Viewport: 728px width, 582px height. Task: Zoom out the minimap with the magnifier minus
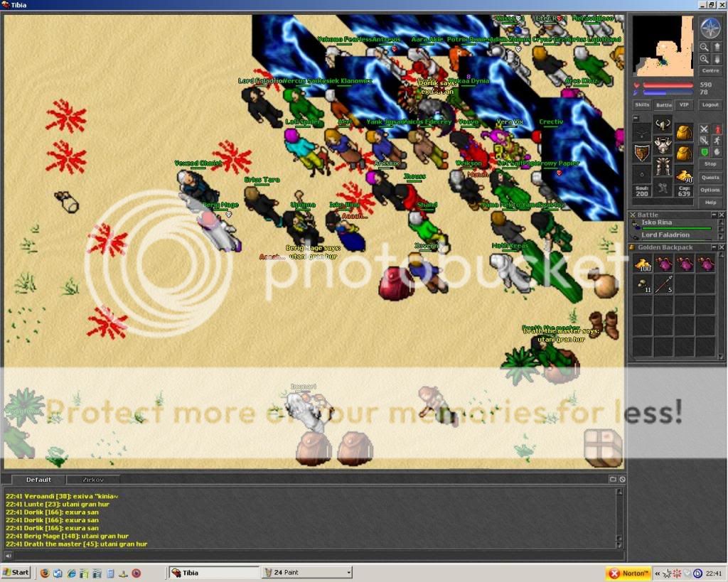(705, 48)
